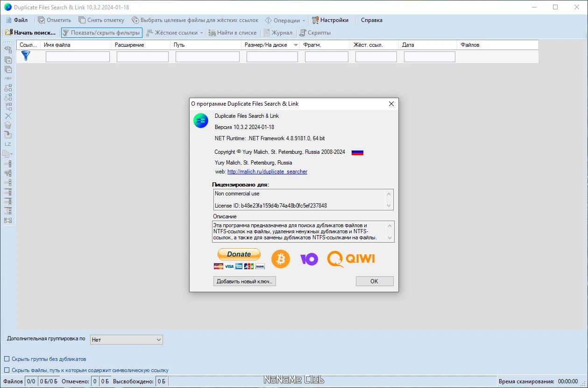Click Начать поиск button

(x=30, y=33)
